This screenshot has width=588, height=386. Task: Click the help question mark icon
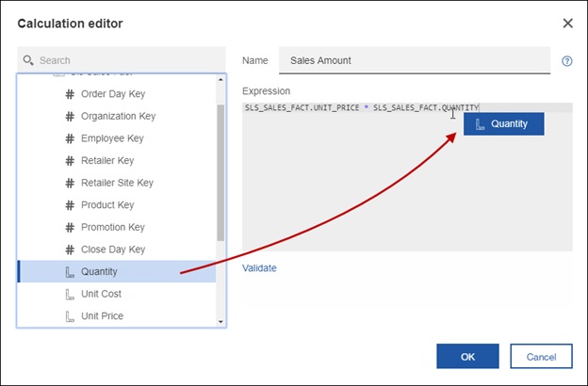pos(566,60)
